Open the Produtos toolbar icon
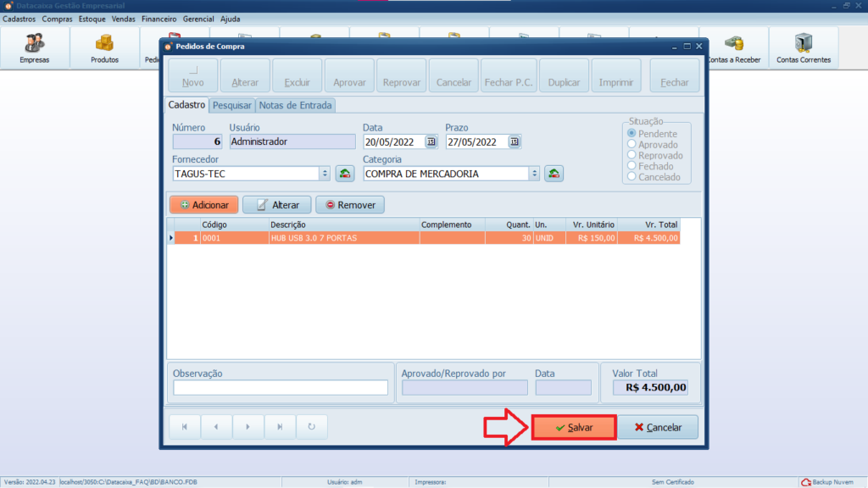Viewport: 868px width, 488px height. (x=104, y=47)
